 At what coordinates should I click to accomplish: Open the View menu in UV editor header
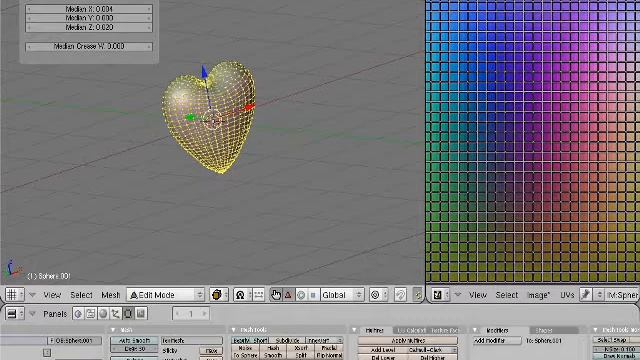[x=478, y=295]
